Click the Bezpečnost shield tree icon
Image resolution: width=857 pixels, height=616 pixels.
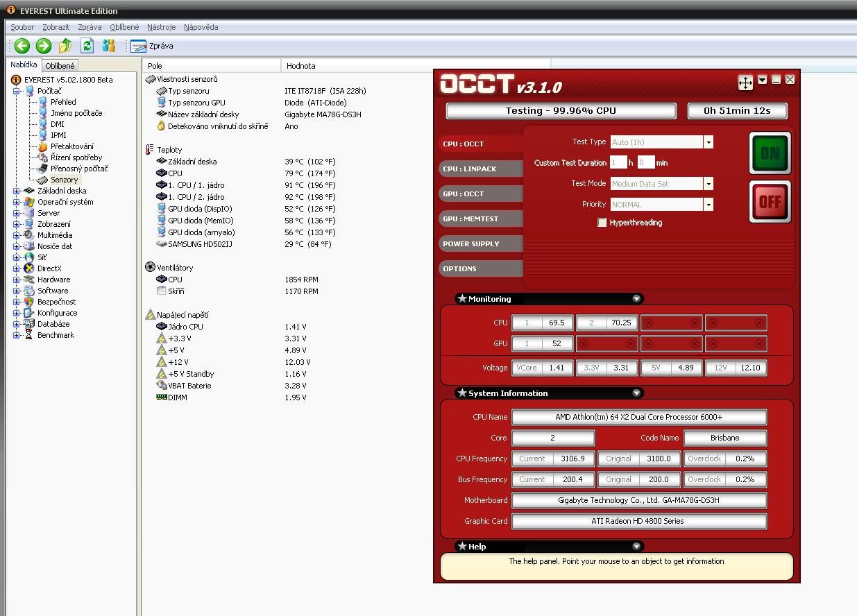coord(29,302)
